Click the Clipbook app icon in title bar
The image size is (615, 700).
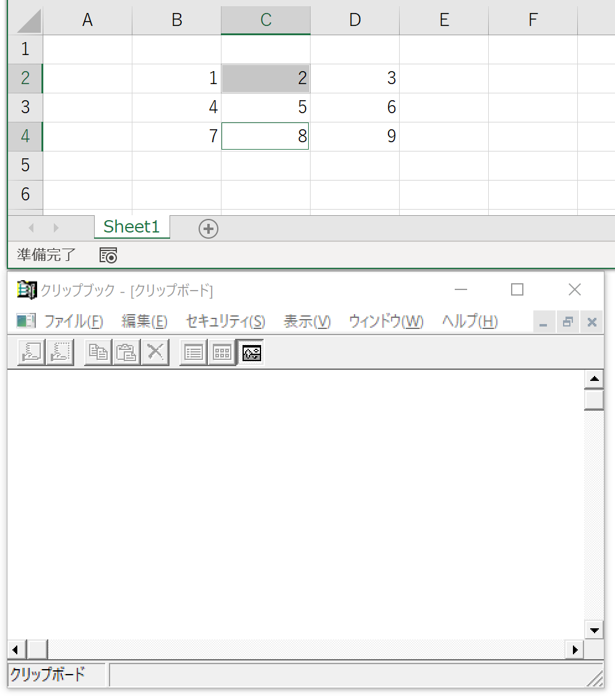pyautogui.click(x=27, y=290)
